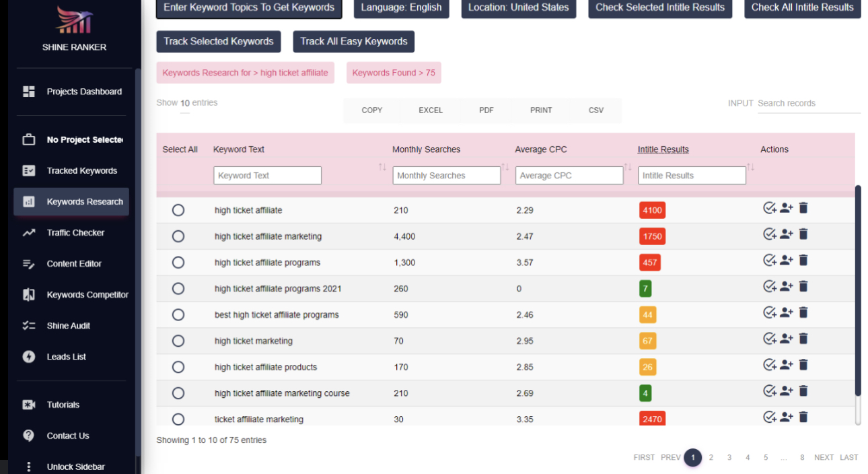Click the Traffic Checker trend icon
Viewport: 868px width, 474px height.
29,233
